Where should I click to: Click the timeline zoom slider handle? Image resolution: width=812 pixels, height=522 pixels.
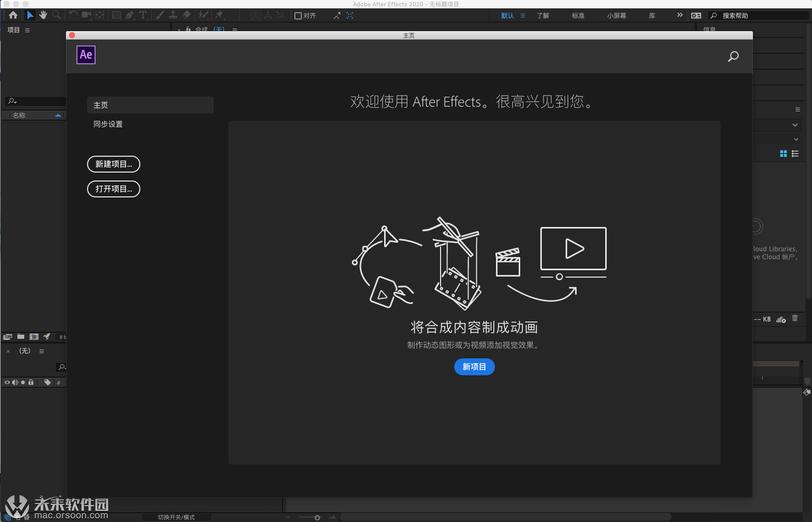[317, 517]
